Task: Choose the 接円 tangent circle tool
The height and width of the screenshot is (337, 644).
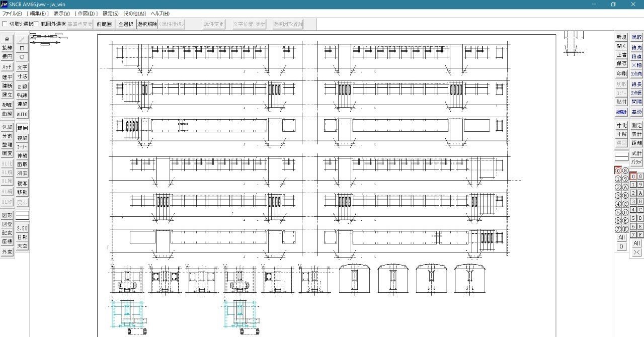Action: (x=7, y=57)
